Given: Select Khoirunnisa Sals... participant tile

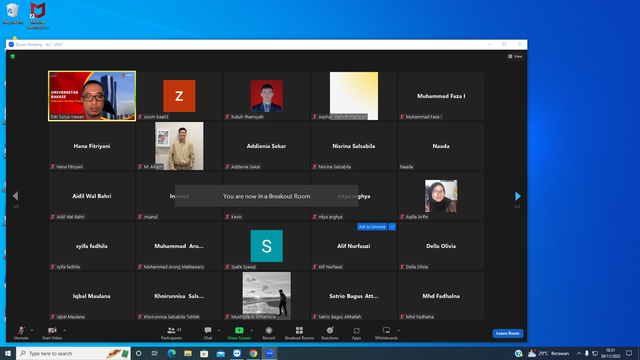Looking at the screenshot, I should tap(179, 296).
